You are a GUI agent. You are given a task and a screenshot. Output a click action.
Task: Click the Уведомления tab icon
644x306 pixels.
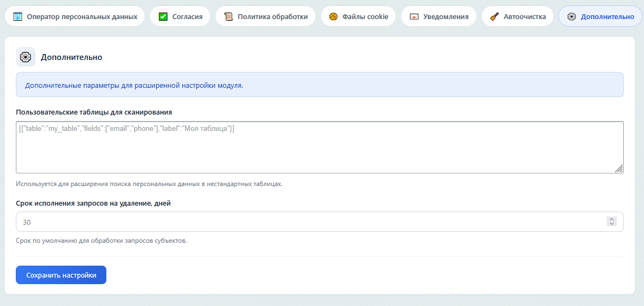pyautogui.click(x=414, y=16)
